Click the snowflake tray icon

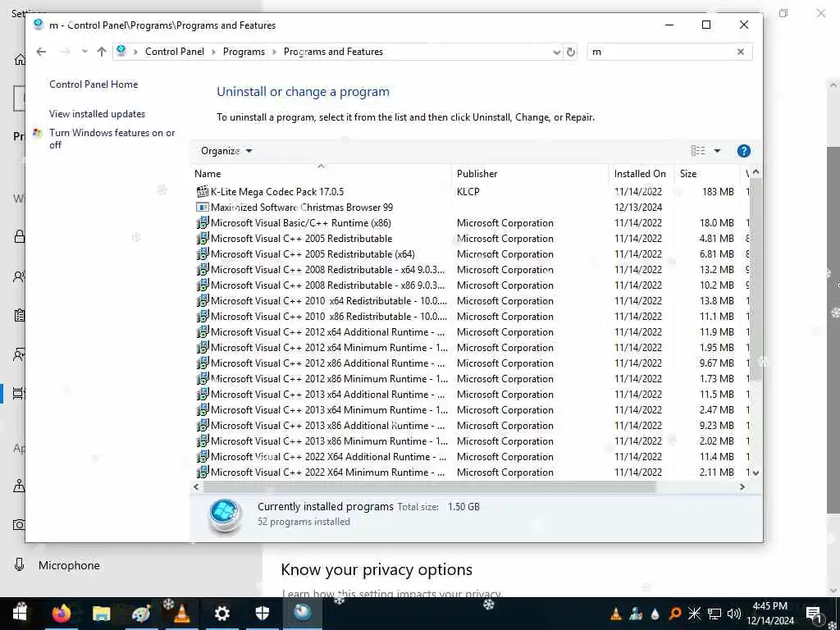click(694, 614)
